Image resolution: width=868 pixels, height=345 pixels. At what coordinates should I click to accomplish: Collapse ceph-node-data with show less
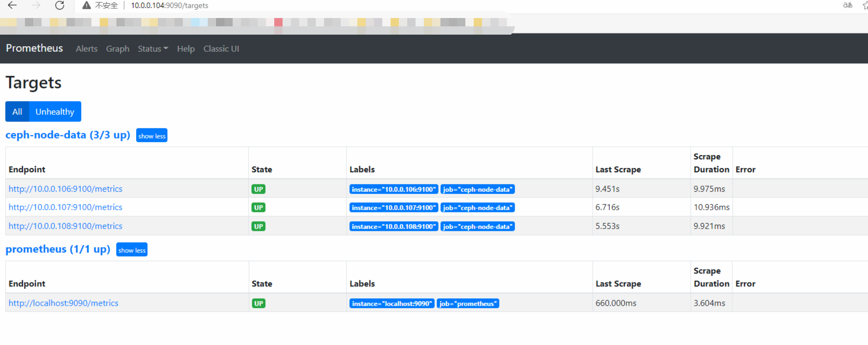(x=152, y=136)
